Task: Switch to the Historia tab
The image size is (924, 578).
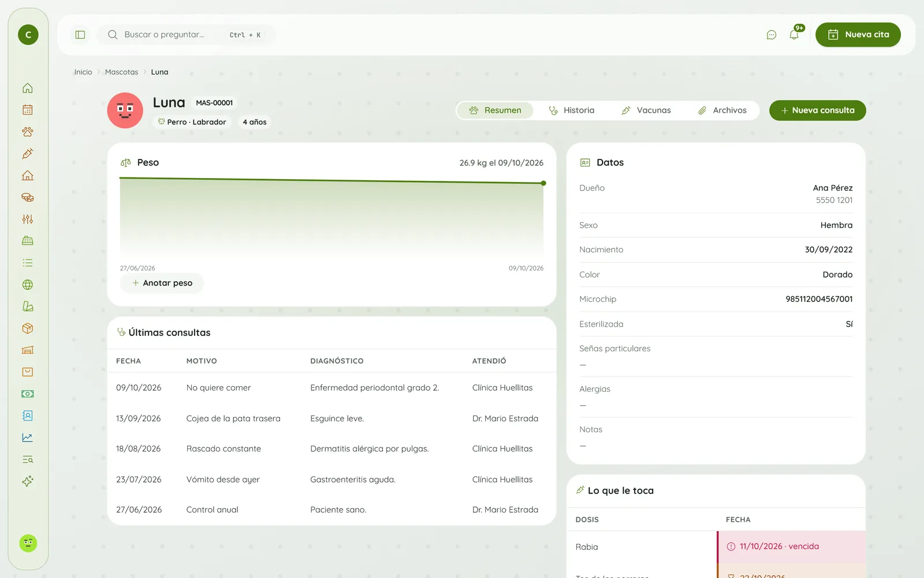Action: tap(571, 110)
